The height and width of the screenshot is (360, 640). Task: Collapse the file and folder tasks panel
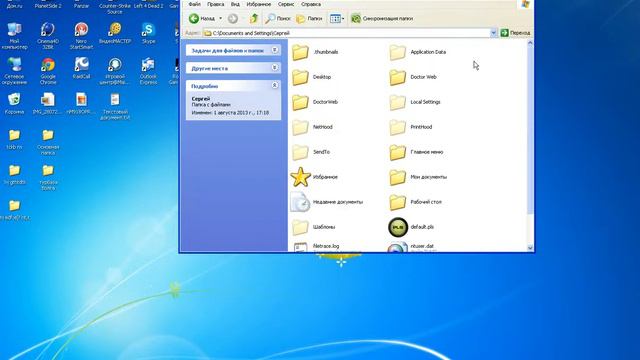point(275,50)
